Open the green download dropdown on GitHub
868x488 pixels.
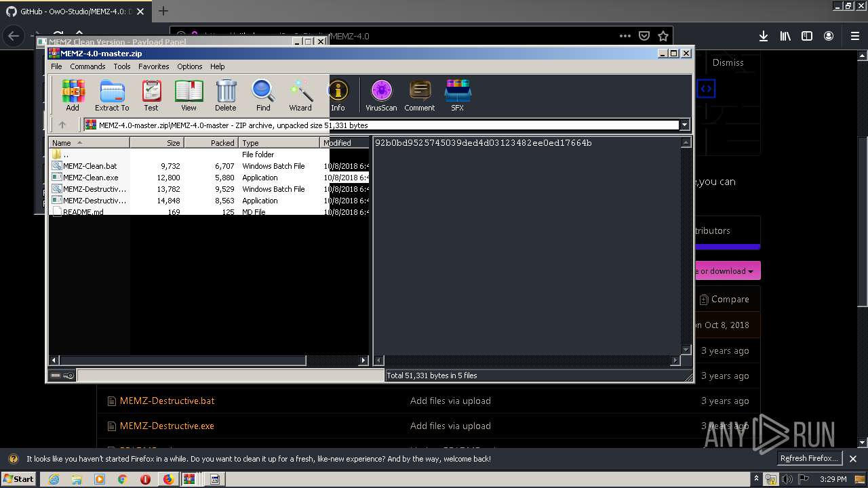(726, 271)
